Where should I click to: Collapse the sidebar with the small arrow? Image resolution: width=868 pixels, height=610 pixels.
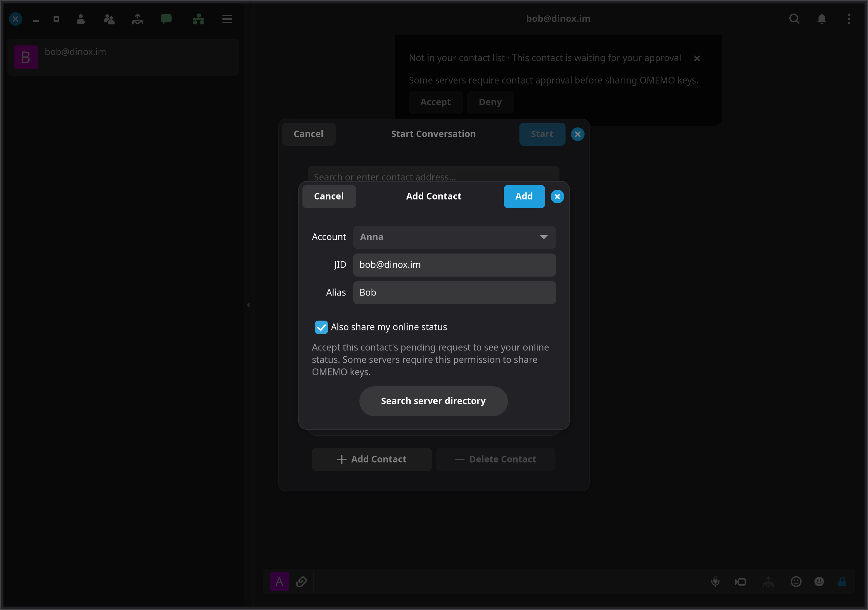tap(249, 305)
